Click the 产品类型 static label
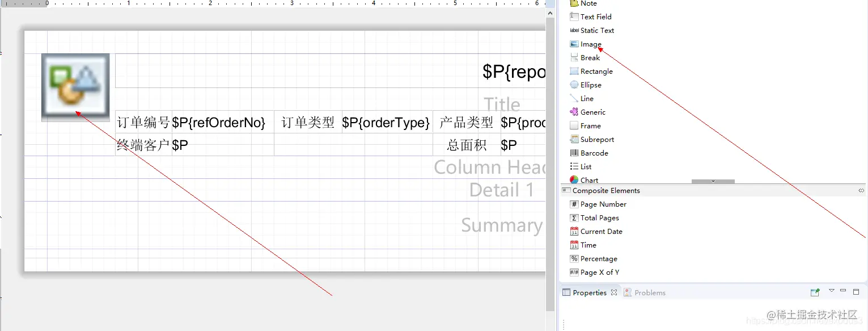 [x=467, y=122]
